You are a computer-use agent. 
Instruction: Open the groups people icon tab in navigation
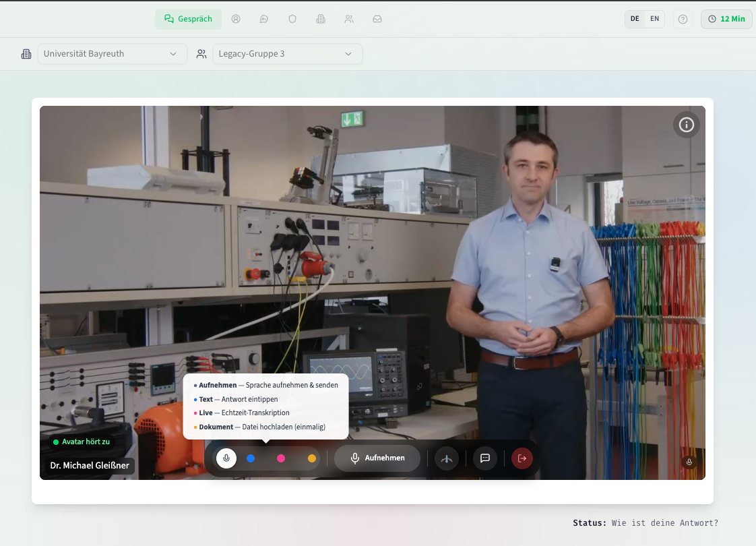click(x=349, y=19)
